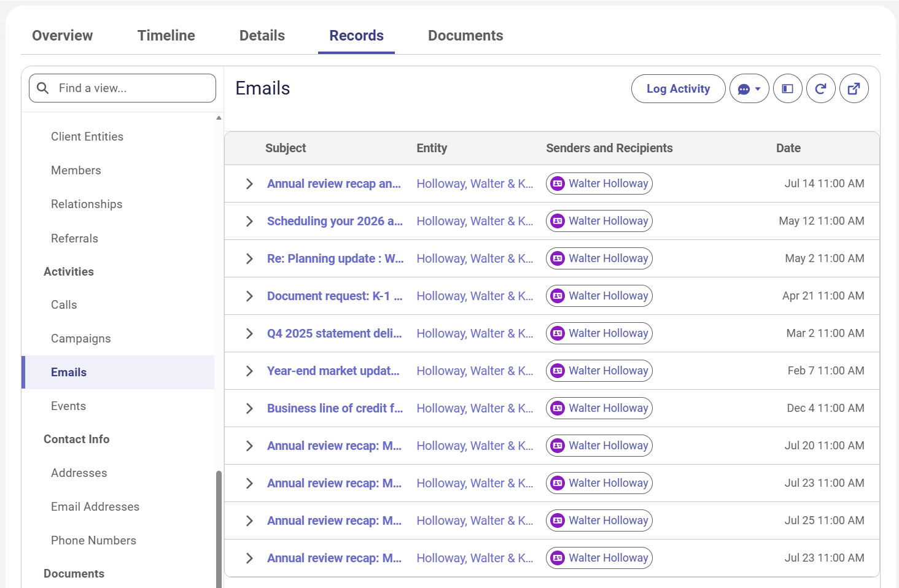Click the Senders and Recipients column header

[609, 148]
